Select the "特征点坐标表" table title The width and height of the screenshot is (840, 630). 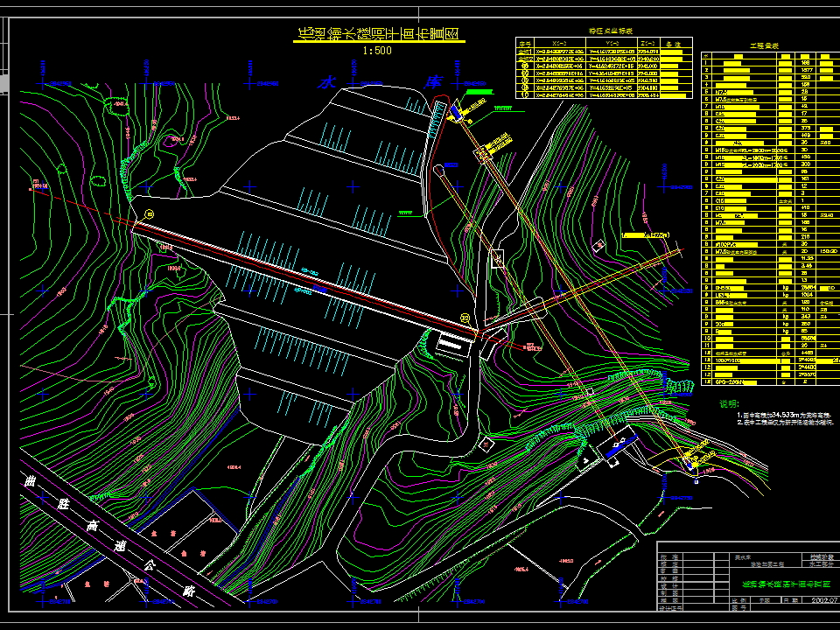(x=611, y=31)
